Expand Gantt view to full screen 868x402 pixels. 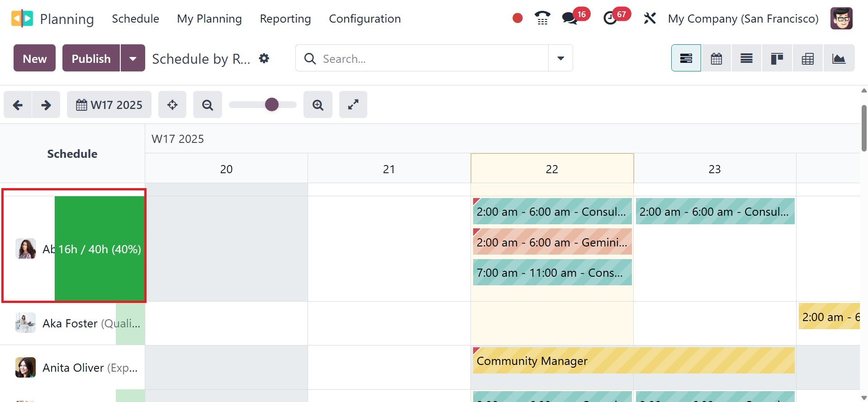click(353, 105)
